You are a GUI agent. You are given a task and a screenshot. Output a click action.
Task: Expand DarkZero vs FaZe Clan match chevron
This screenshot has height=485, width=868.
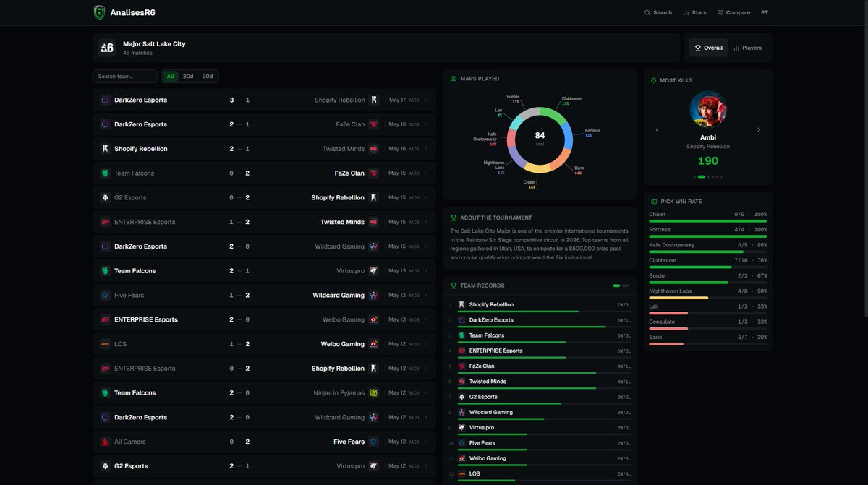click(426, 124)
